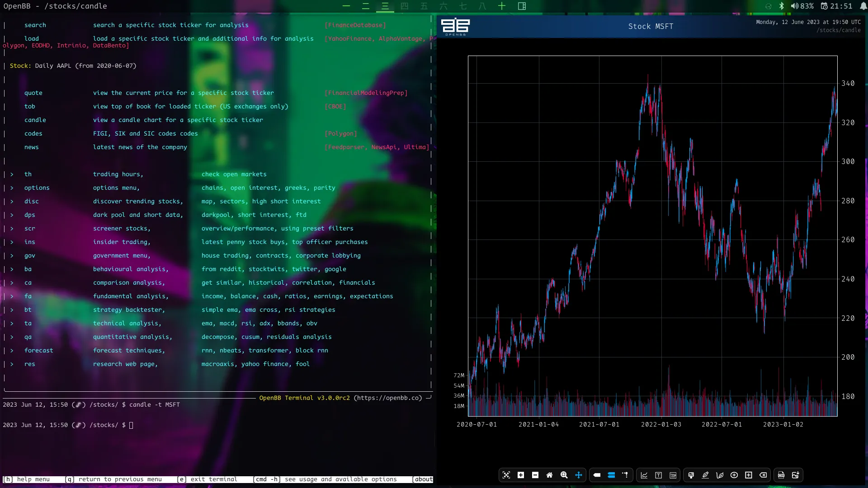
Task: Activate the pan tool on the chart toolbar
Action: (579, 475)
